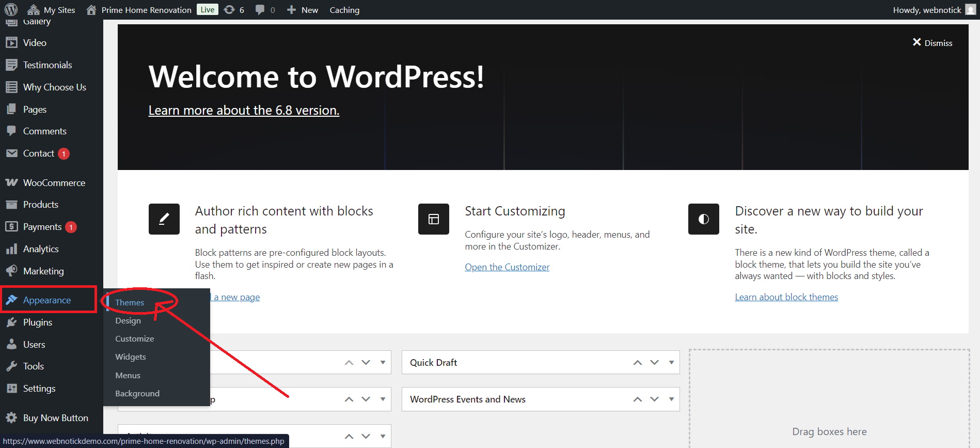This screenshot has height=448, width=980.
Task: Click the Marketing megaphone icon
Action: [11, 271]
